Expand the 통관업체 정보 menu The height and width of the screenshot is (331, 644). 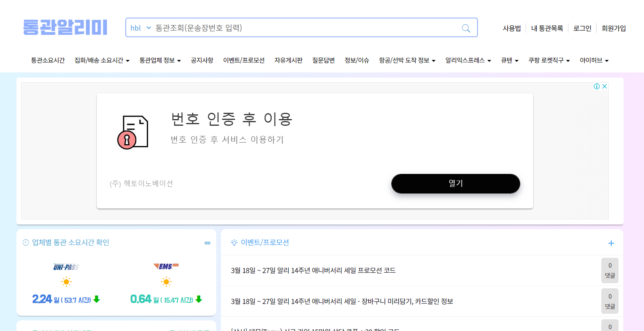(160, 60)
